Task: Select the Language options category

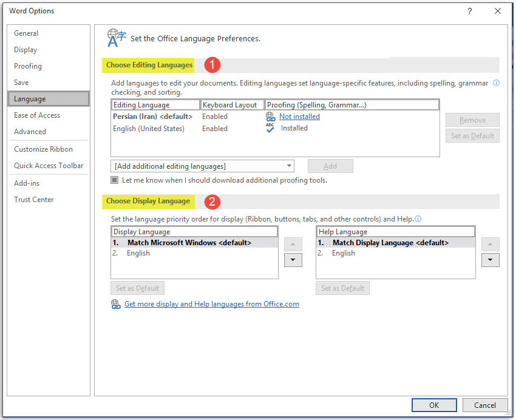Action: pyautogui.click(x=49, y=99)
